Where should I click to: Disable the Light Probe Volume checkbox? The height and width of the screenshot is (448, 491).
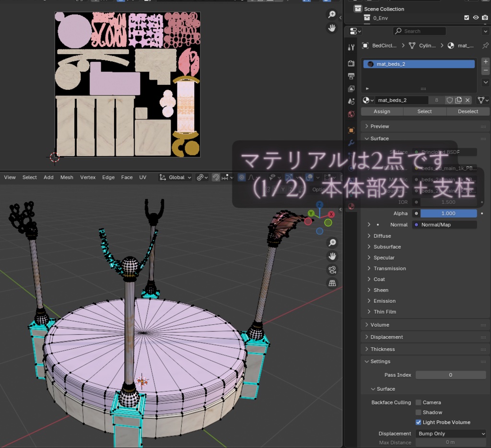click(419, 422)
